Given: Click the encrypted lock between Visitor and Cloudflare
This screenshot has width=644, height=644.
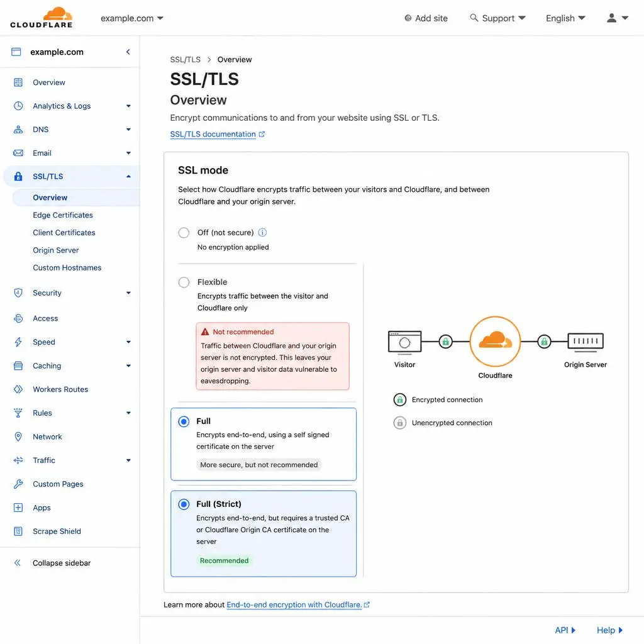Looking at the screenshot, I should coord(446,341).
